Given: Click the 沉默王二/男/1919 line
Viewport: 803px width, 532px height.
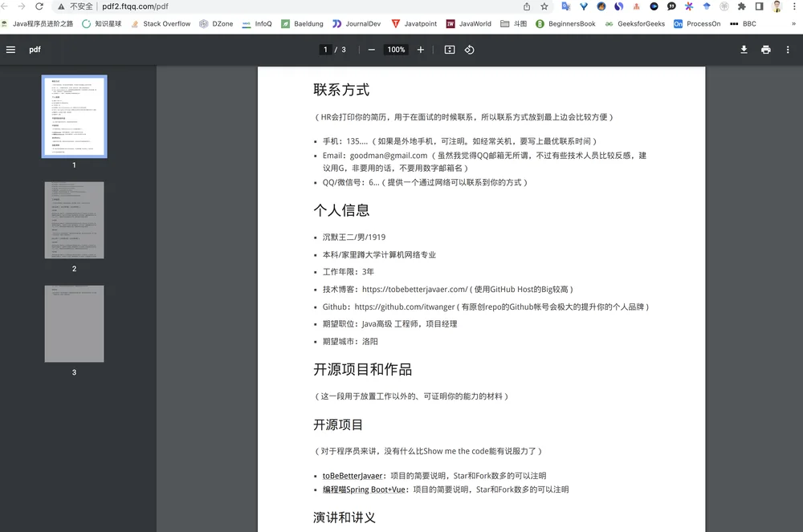Looking at the screenshot, I should click(354, 238).
